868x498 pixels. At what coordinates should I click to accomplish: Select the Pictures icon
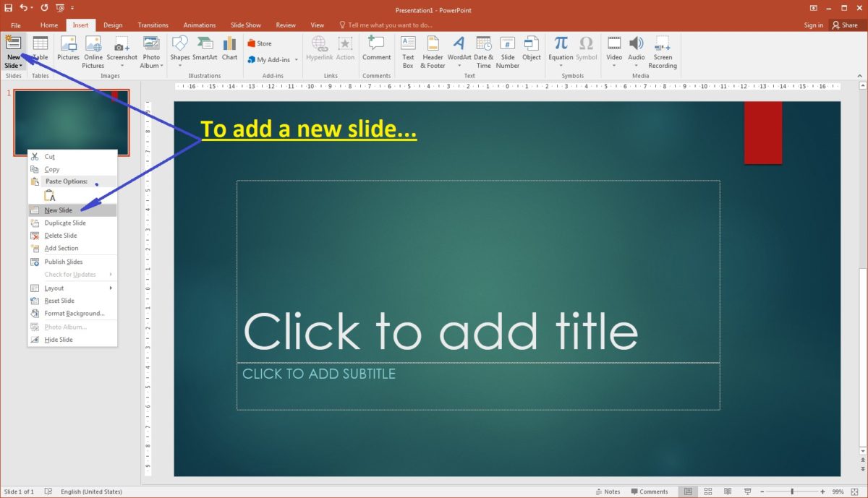point(68,49)
